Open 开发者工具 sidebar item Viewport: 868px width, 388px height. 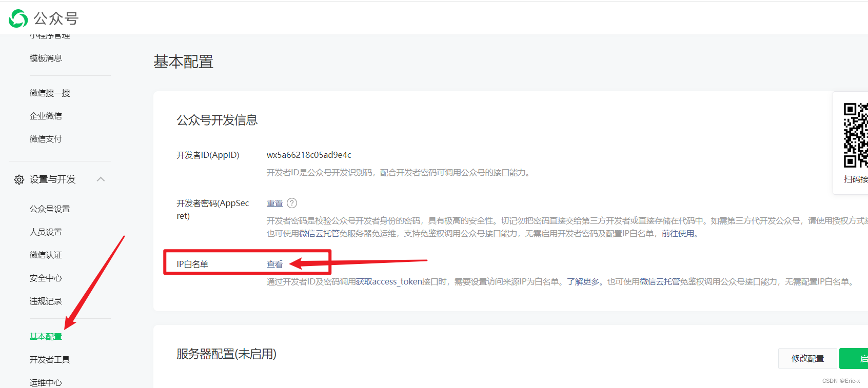[50, 360]
